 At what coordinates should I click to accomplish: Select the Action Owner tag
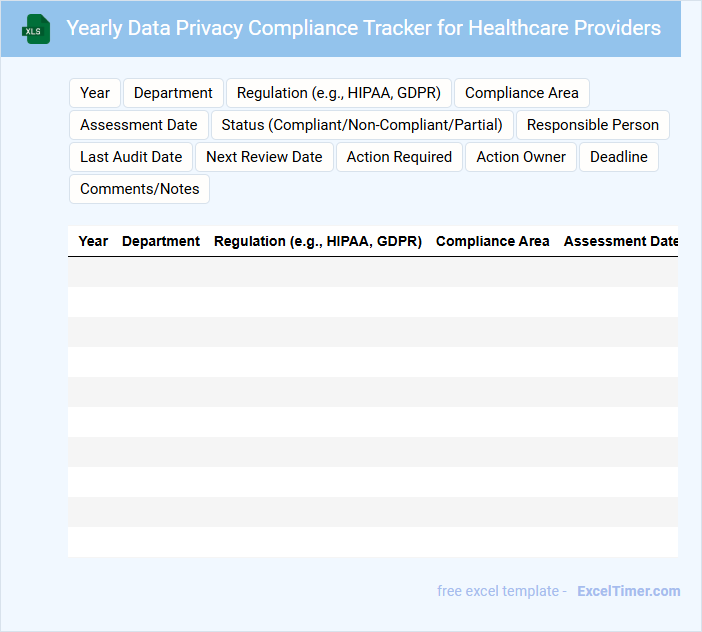point(521,157)
